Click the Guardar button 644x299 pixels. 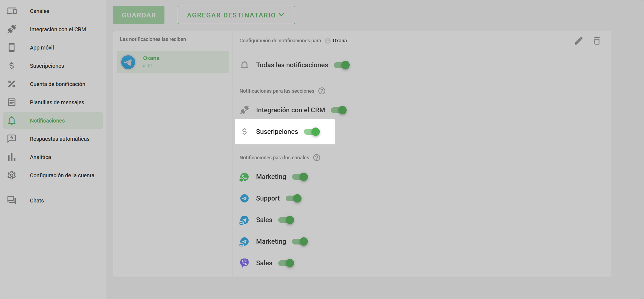(139, 15)
